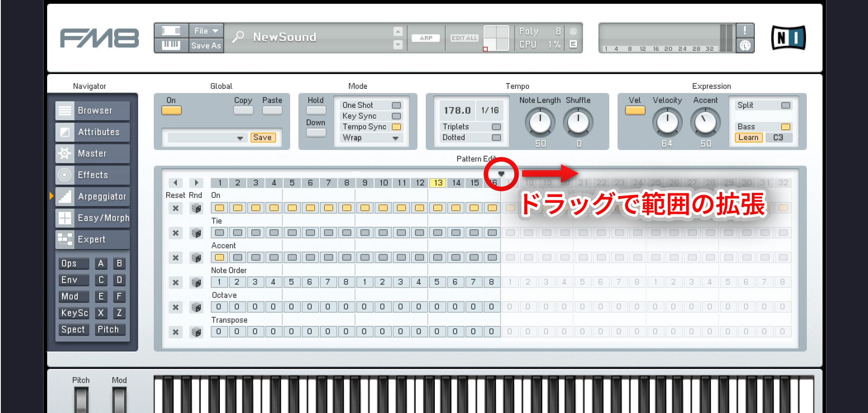The height and width of the screenshot is (413, 868).
Task: Randomize the Note Order row
Action: [196, 282]
